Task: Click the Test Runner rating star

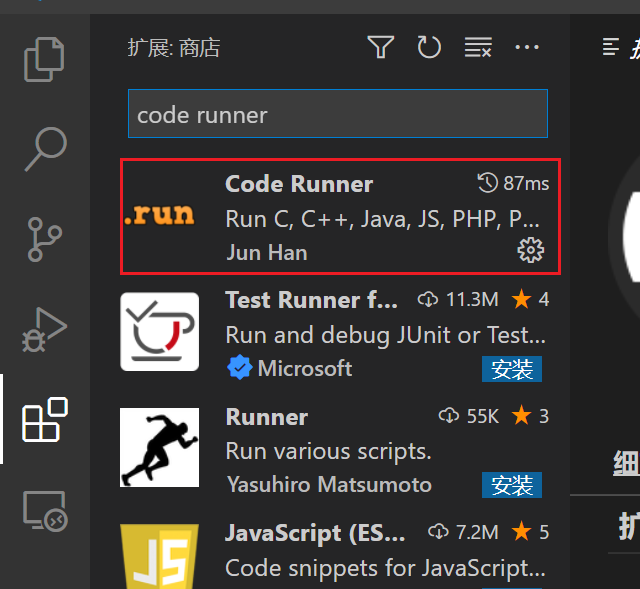Action: (521, 299)
